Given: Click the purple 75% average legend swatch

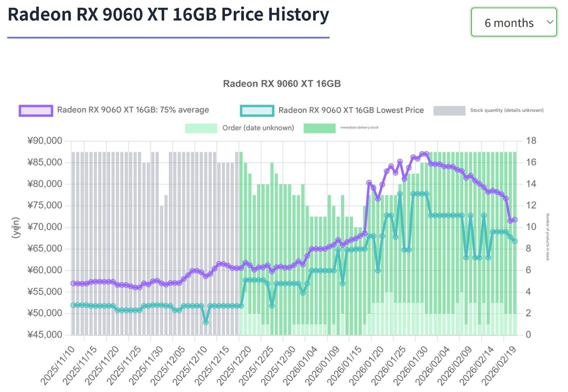Looking at the screenshot, I should coord(36,110).
